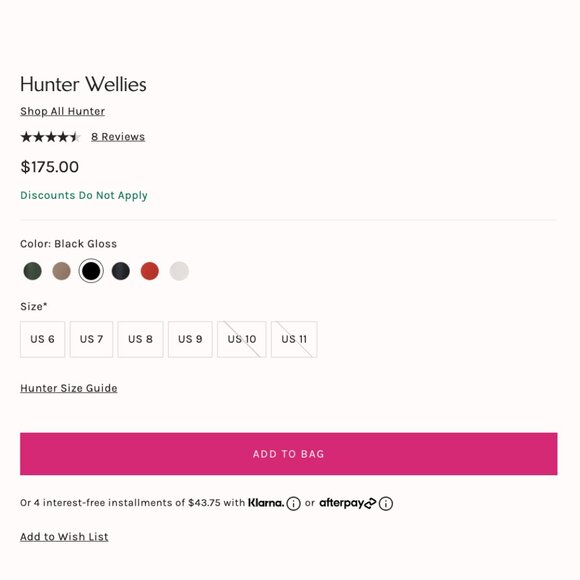
Task: Choose size US 6
Action: [x=43, y=339]
